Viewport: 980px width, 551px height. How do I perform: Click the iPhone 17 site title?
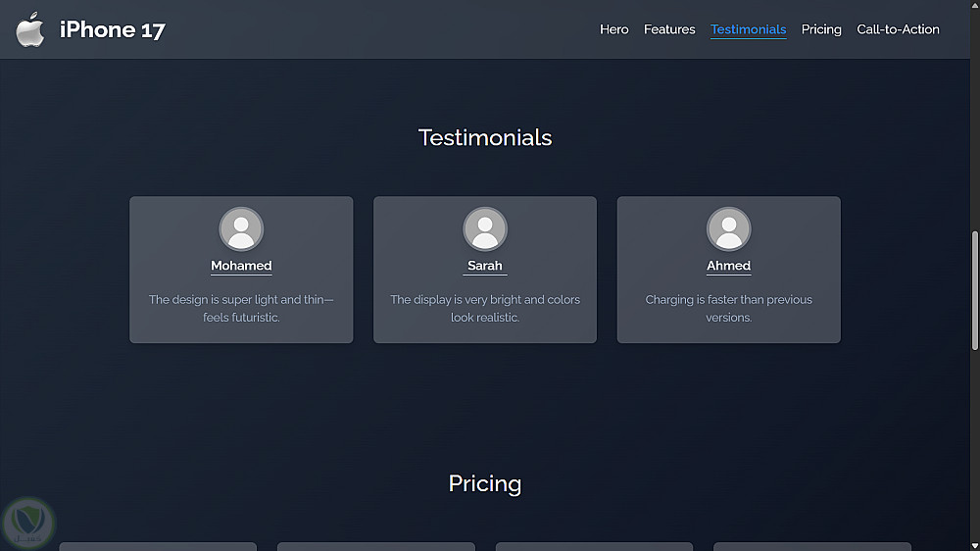pyautogui.click(x=113, y=29)
